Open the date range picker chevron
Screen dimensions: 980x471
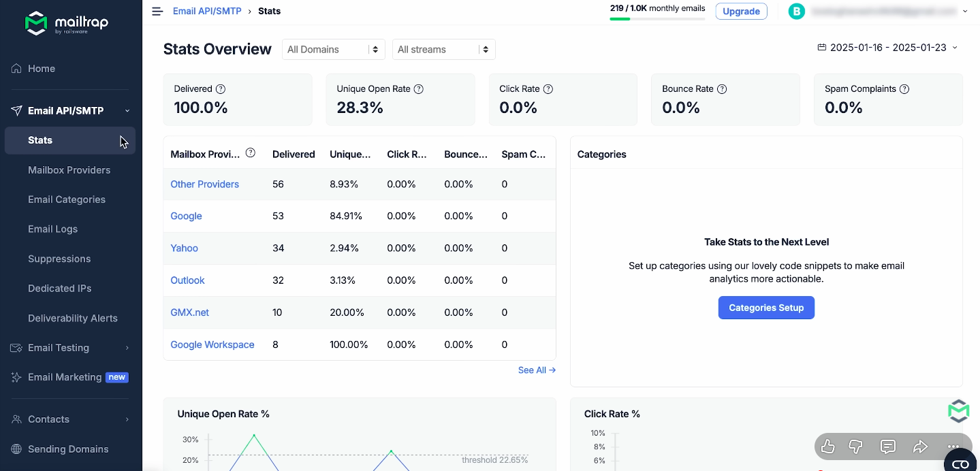click(955, 48)
